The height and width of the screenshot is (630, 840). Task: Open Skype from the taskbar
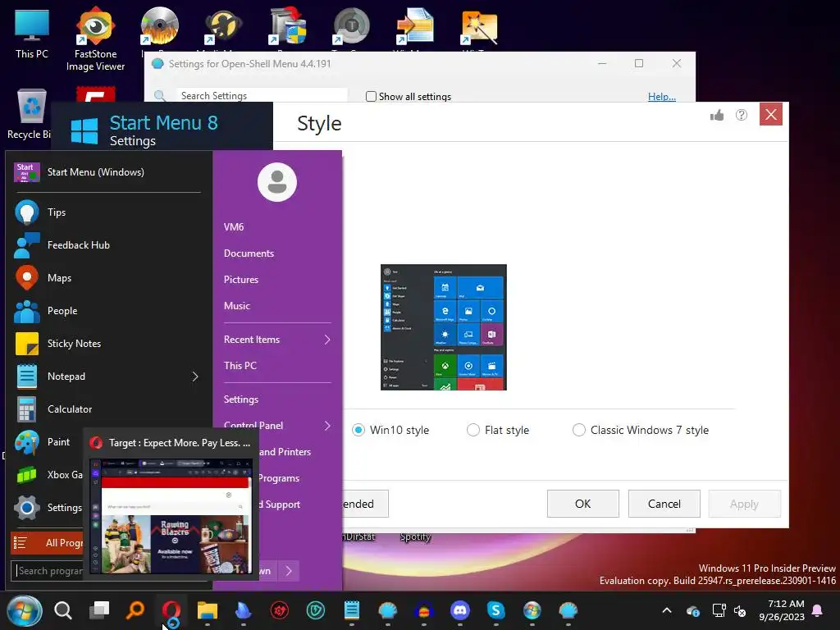[x=496, y=610]
